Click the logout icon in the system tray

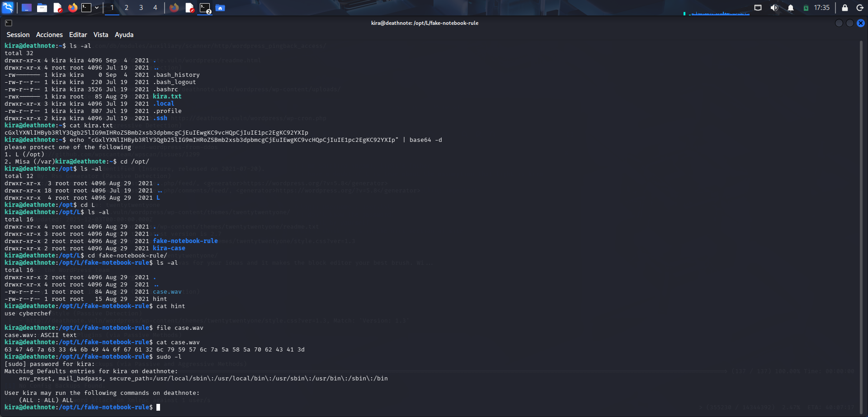click(859, 8)
